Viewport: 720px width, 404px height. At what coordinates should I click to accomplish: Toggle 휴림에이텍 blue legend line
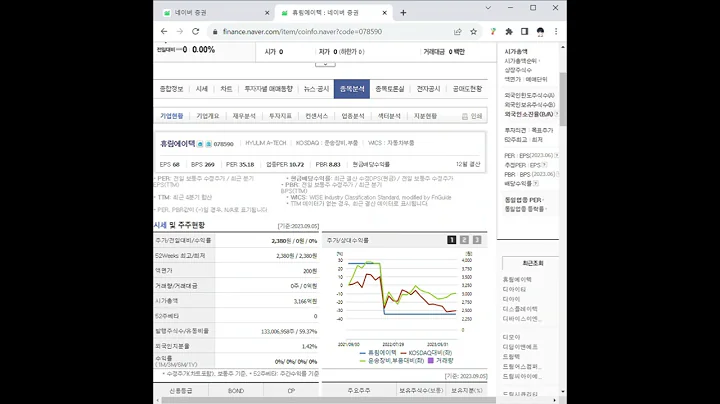pos(378,353)
